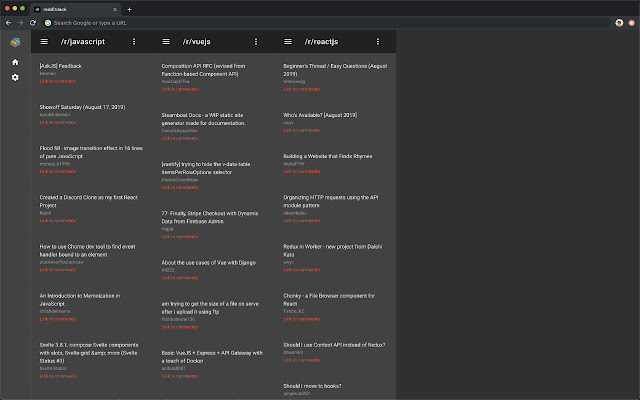The width and height of the screenshot is (640, 400).
Task: Open Chonky File Browser component post
Action: tap(329, 300)
